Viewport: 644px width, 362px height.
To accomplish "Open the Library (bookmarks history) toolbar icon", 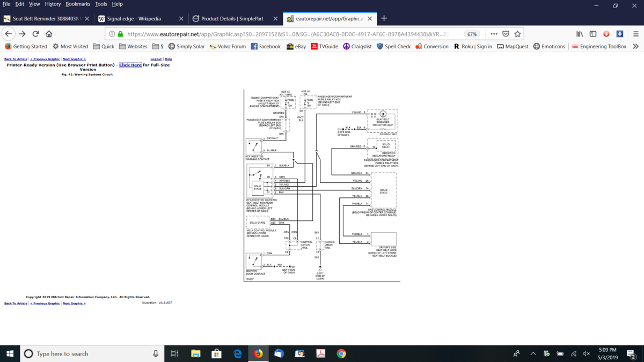I will [580, 33].
